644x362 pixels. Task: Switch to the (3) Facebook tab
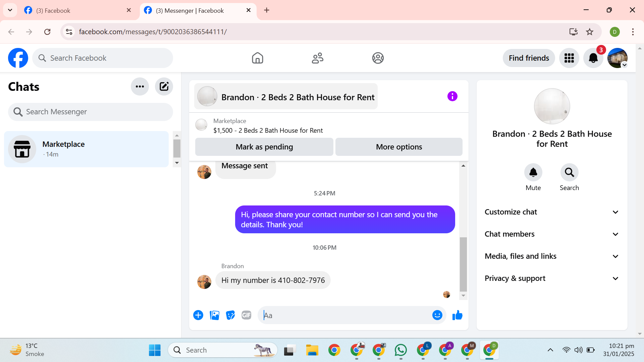[77, 10]
